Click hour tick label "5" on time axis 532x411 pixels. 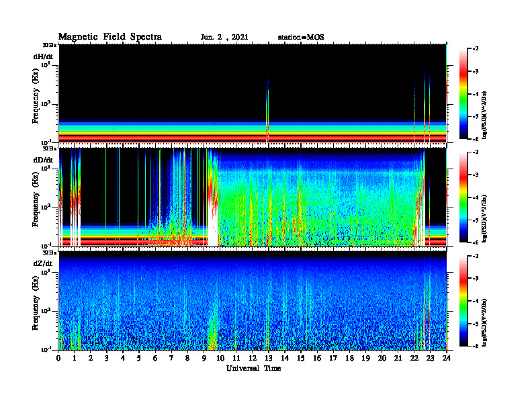pos(139,358)
